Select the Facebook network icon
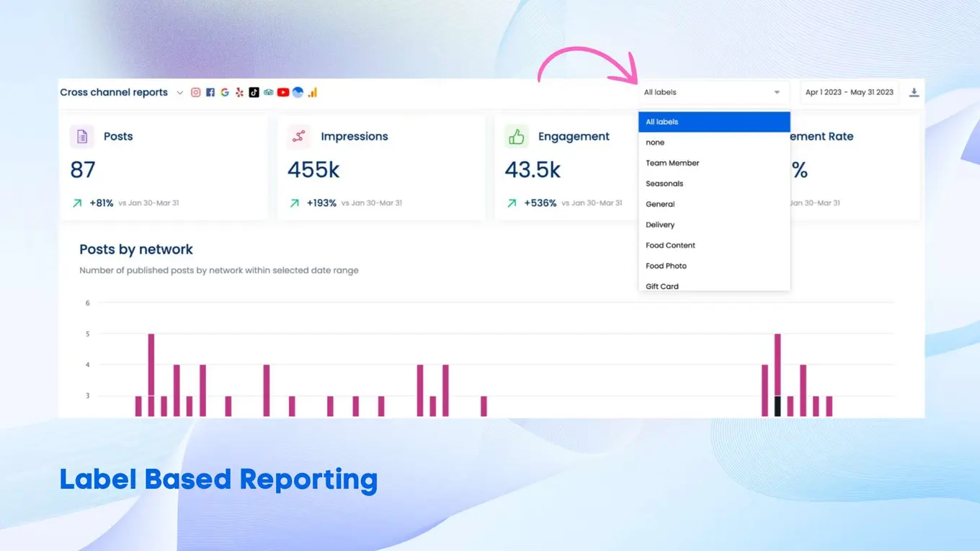 [210, 92]
